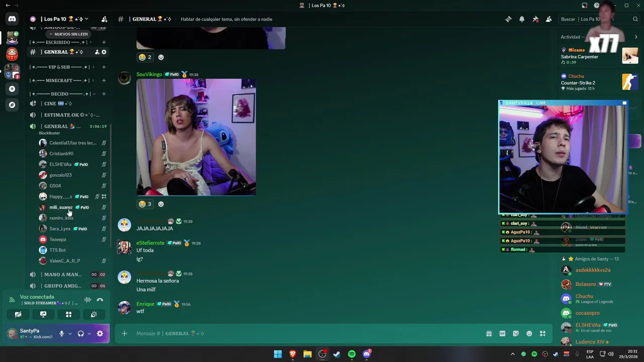Screen dimensions: 644x362
Task: Open GENERAL voice channel with timer
Action: [x=69, y=126]
